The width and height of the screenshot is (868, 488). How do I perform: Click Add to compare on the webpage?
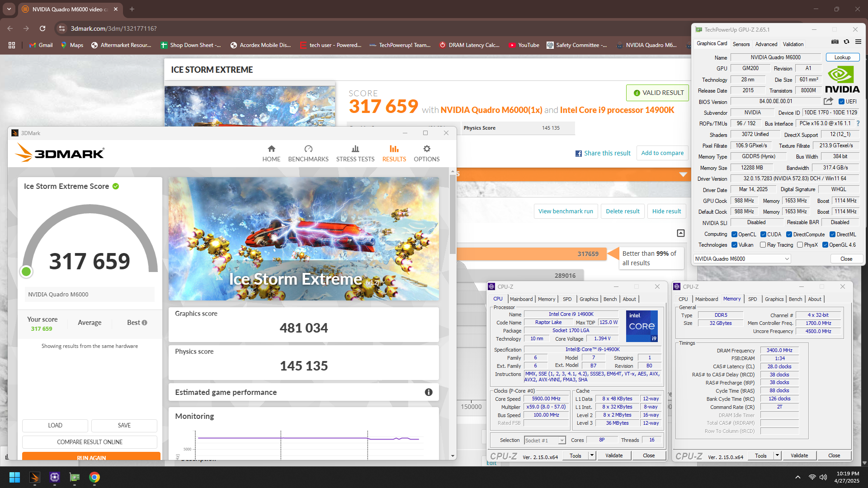pyautogui.click(x=662, y=153)
